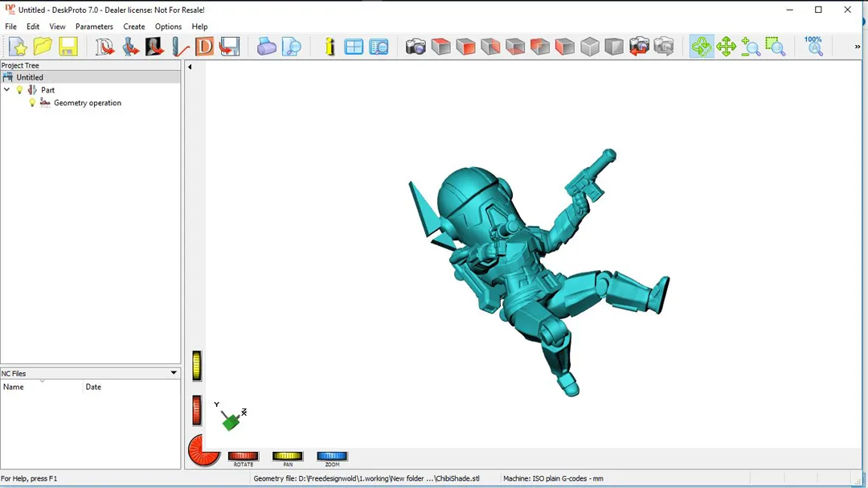Expand toolbar overflow chevron at right
The width and height of the screenshot is (868, 488).
click(857, 47)
